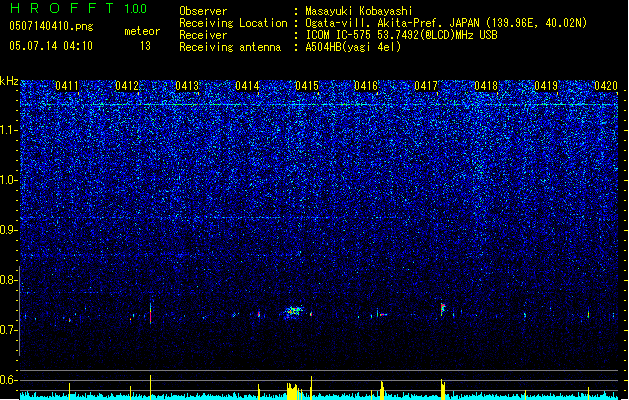Click the Ogata-vill. Akita-Pref. JAPAN location text
This screenshot has height=400, width=629.
pos(446,23)
